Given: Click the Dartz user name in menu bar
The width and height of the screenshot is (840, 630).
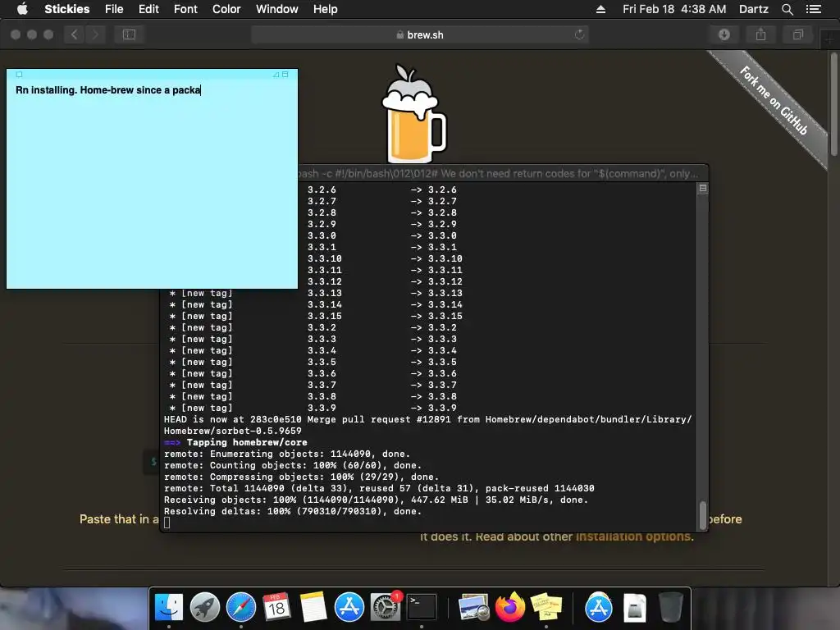Looking at the screenshot, I should click(753, 9).
